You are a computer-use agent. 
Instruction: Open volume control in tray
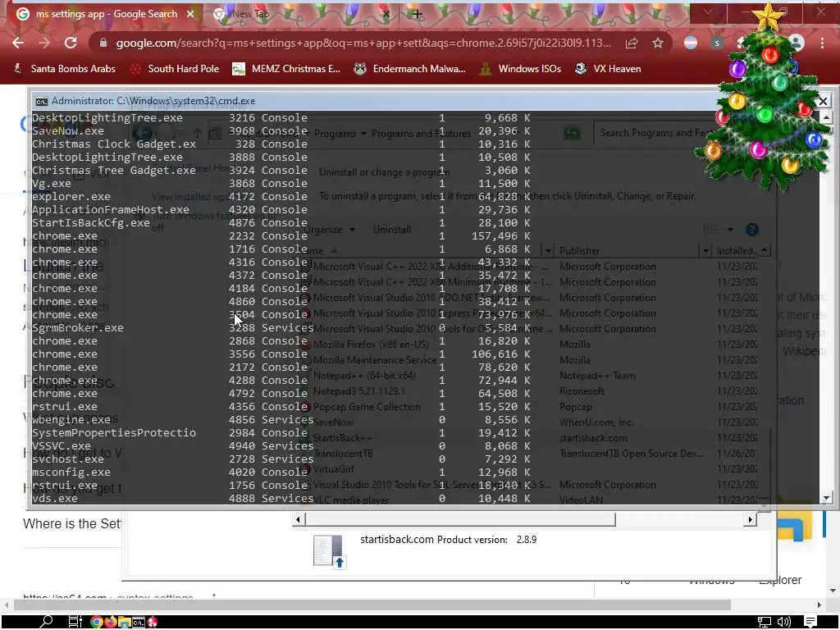pos(783,622)
